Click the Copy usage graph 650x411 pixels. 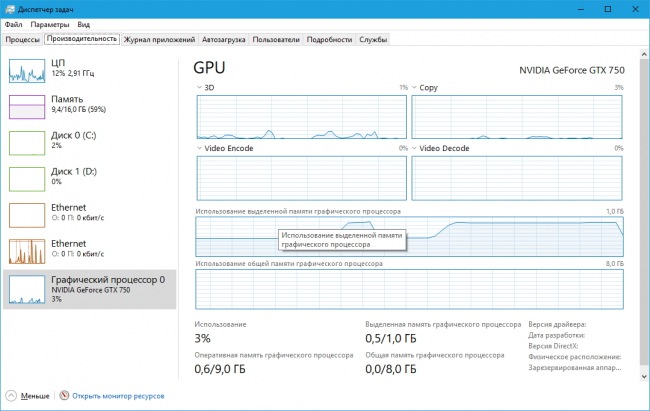tap(517, 117)
